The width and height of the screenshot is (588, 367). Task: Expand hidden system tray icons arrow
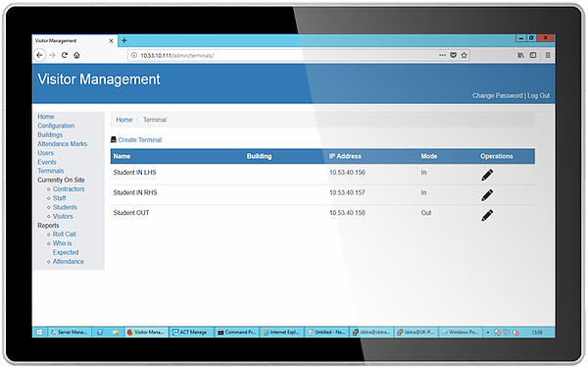[488, 332]
